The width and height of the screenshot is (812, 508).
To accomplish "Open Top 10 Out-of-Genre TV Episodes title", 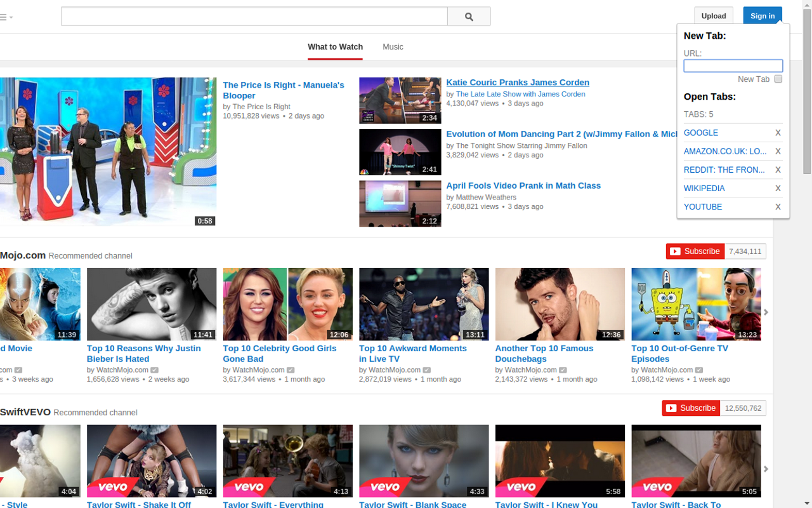I will click(x=679, y=354).
